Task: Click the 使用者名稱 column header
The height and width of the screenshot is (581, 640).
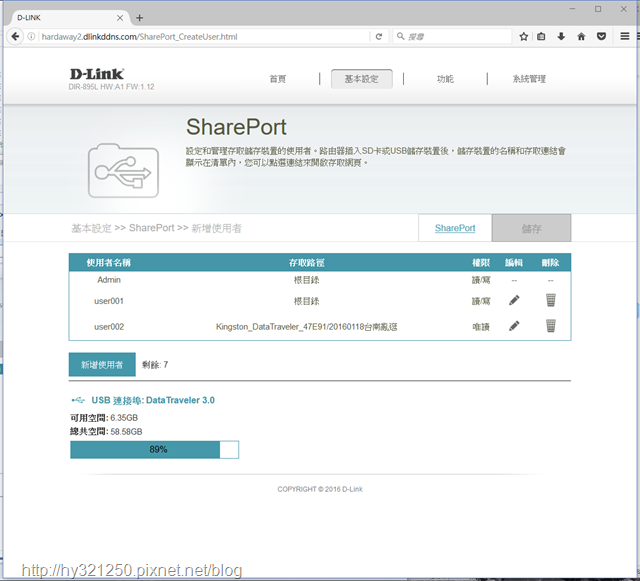Action: tap(109, 263)
